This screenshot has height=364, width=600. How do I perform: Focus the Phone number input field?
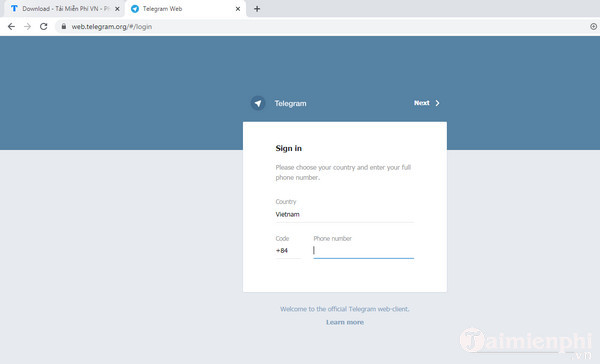364,251
